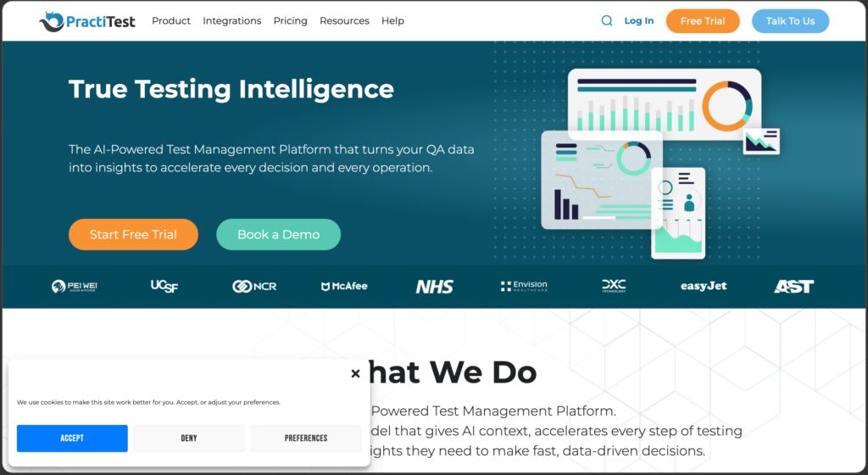Click the DXC Technology logo
868x475 pixels.
(x=614, y=286)
